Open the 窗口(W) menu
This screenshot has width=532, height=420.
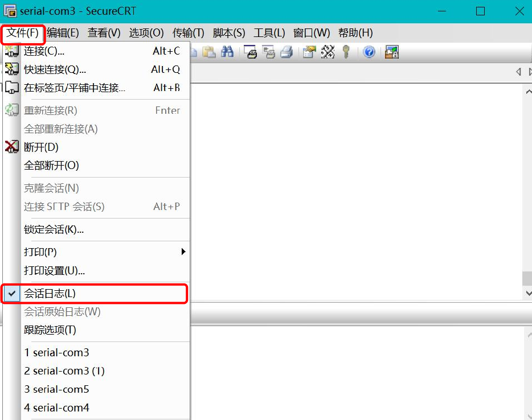(312, 33)
